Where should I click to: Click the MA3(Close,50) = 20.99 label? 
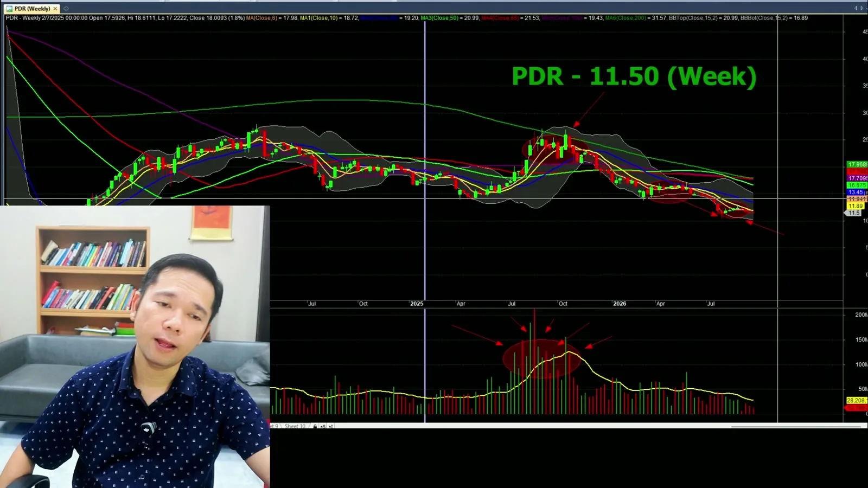coord(451,18)
